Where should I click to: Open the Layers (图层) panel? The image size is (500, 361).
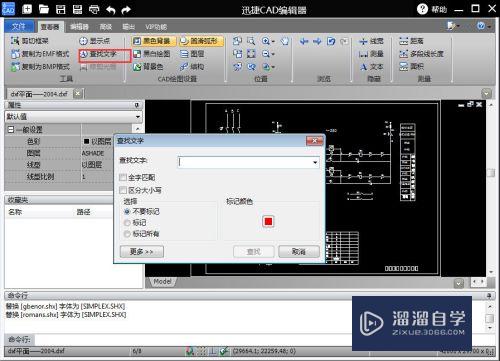click(x=192, y=54)
